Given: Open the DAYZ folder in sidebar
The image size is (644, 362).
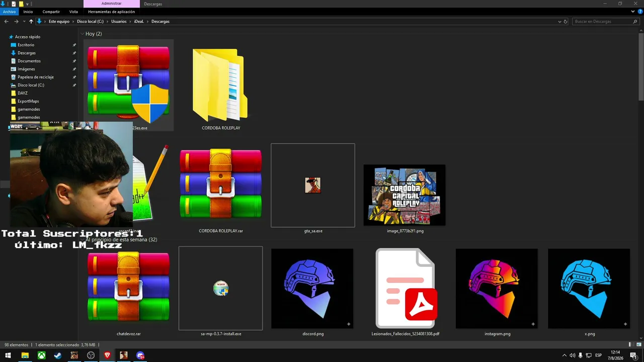Looking at the screenshot, I should (22, 93).
